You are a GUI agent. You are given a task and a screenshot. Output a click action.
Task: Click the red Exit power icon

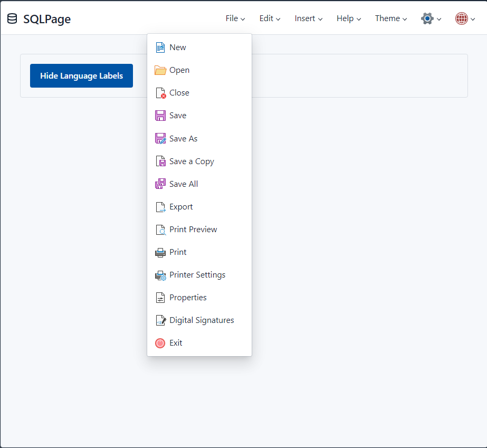click(160, 343)
